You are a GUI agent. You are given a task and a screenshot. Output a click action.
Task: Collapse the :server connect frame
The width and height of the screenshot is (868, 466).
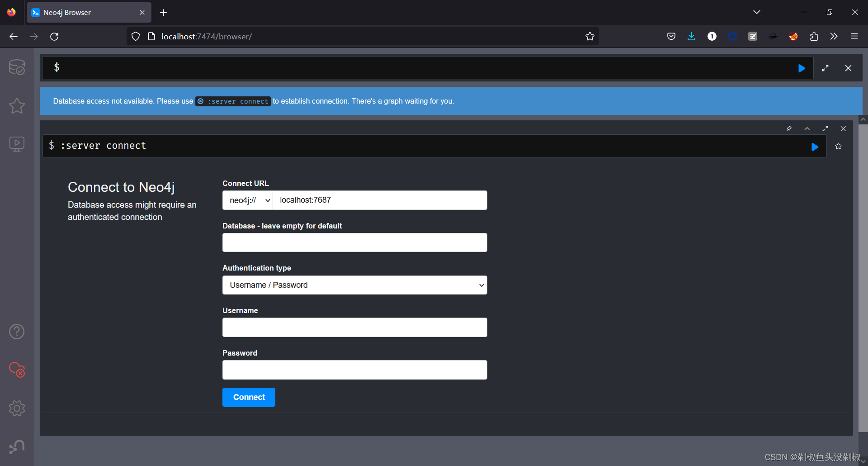807,128
